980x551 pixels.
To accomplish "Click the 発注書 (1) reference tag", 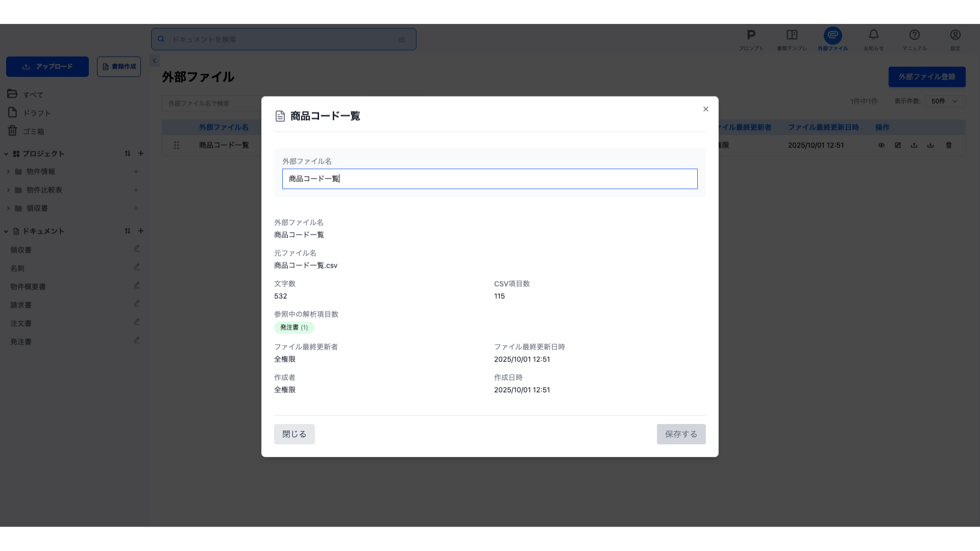I will pos(294,328).
